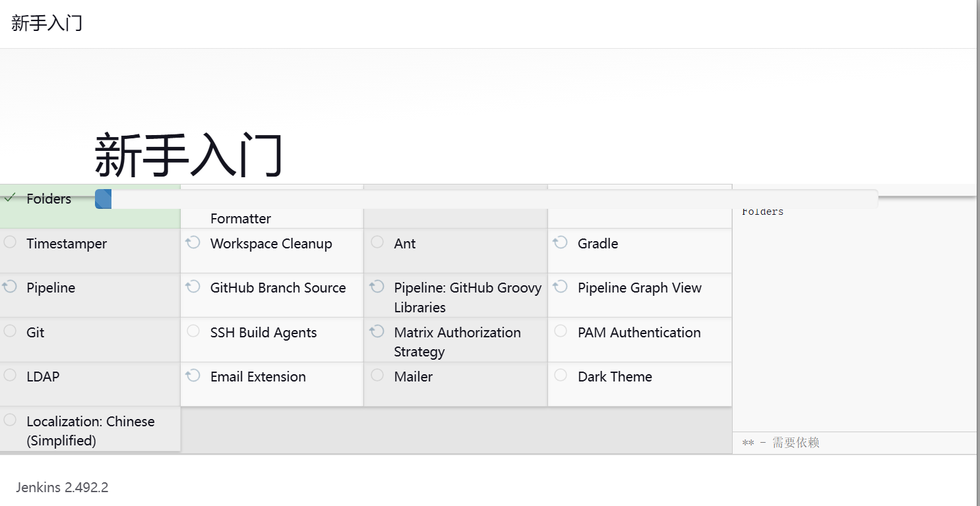The width and height of the screenshot is (980, 506).
Task: Click the Folders entry in install log
Action: (x=763, y=211)
